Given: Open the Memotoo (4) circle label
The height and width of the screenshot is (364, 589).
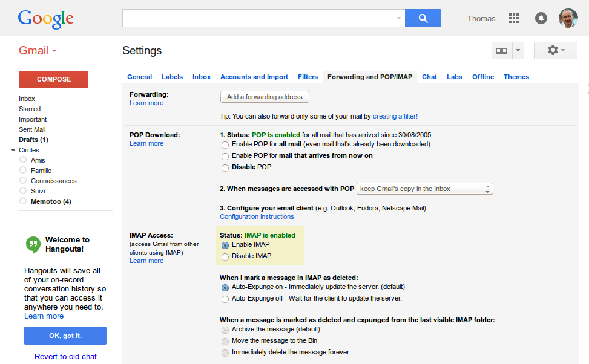Looking at the screenshot, I should tap(51, 201).
